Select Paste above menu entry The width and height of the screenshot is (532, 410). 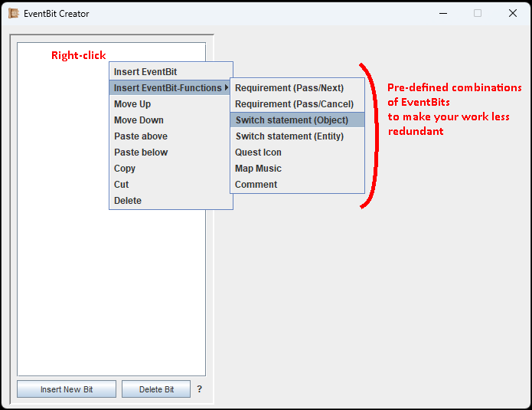click(x=141, y=136)
